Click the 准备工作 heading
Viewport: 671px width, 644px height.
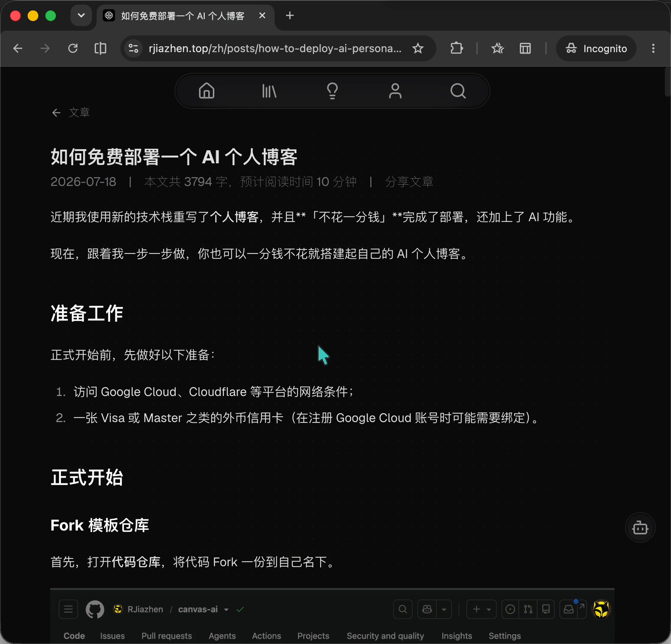coord(87,313)
